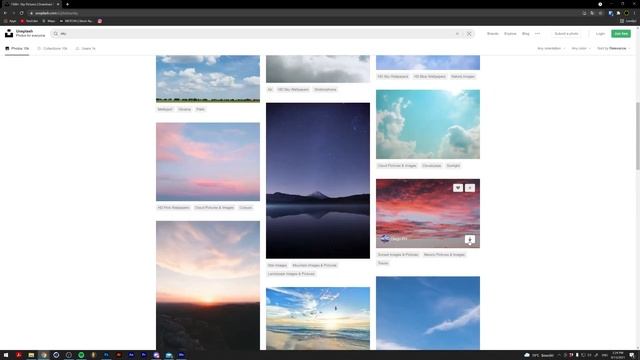Add red sunset photo to collection
Viewport: 640px width, 360px height.
(470, 188)
